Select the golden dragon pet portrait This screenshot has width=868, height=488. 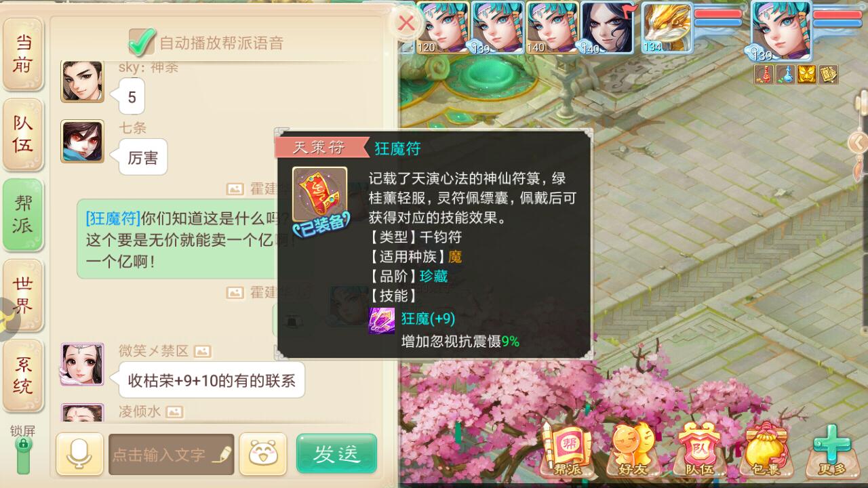click(667, 27)
